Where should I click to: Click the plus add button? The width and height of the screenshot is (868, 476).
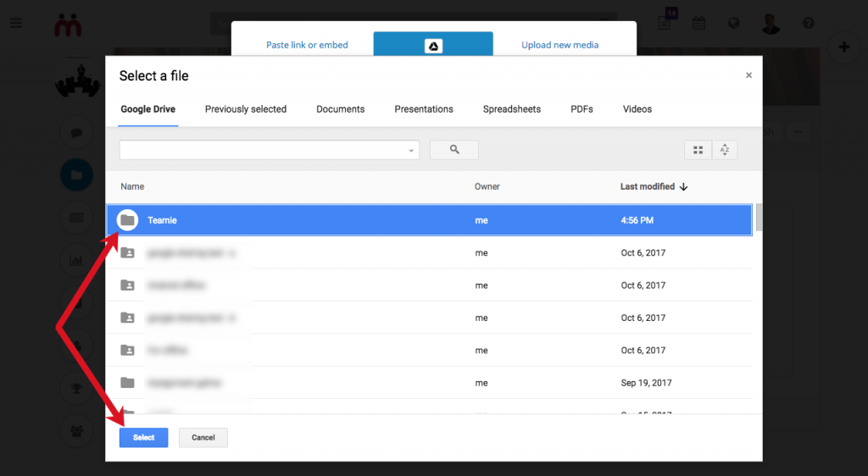click(844, 47)
